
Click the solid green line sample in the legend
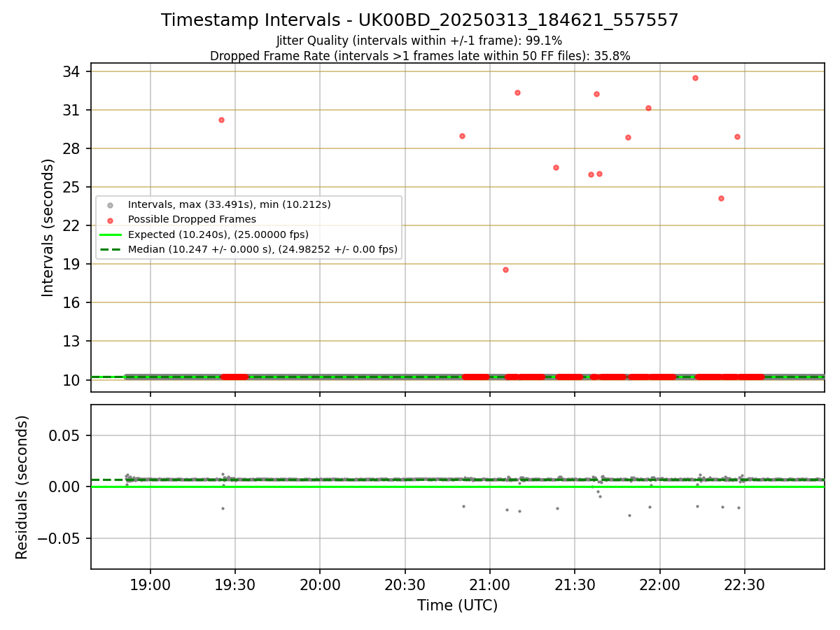[110, 234]
